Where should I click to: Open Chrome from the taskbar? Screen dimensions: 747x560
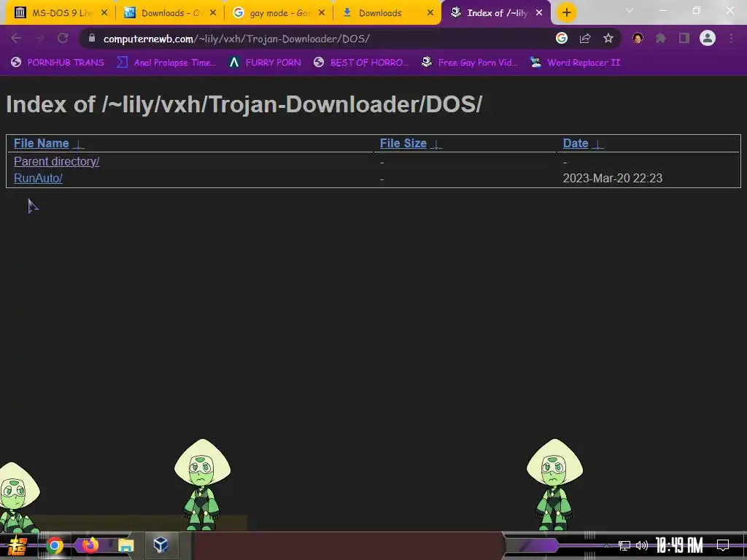click(55, 545)
